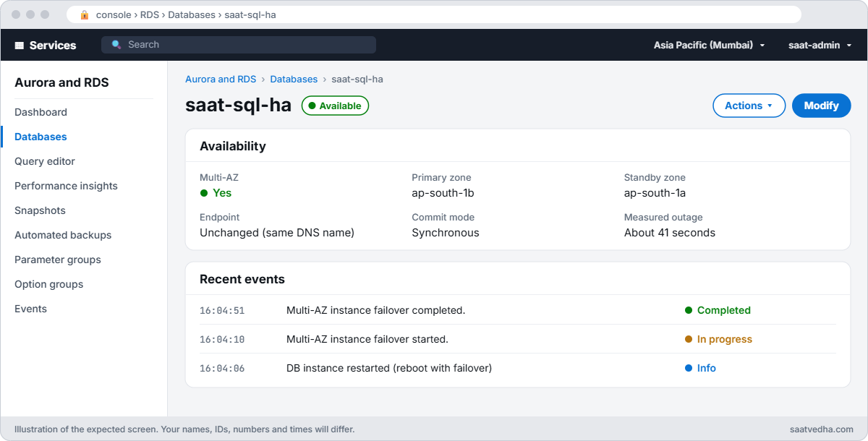The width and height of the screenshot is (868, 441).
Task: Open Events in the sidebar
Action: coord(30,309)
